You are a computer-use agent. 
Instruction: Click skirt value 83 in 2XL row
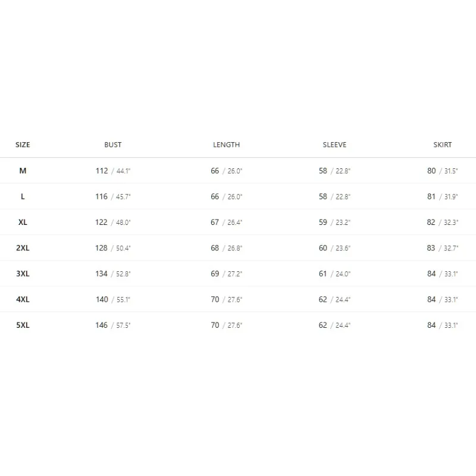[431, 248]
